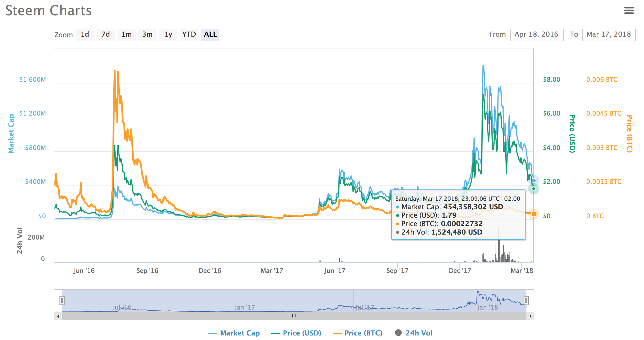644x340 pixels.
Task: Open the chart hamburger context menu
Action: (629, 11)
